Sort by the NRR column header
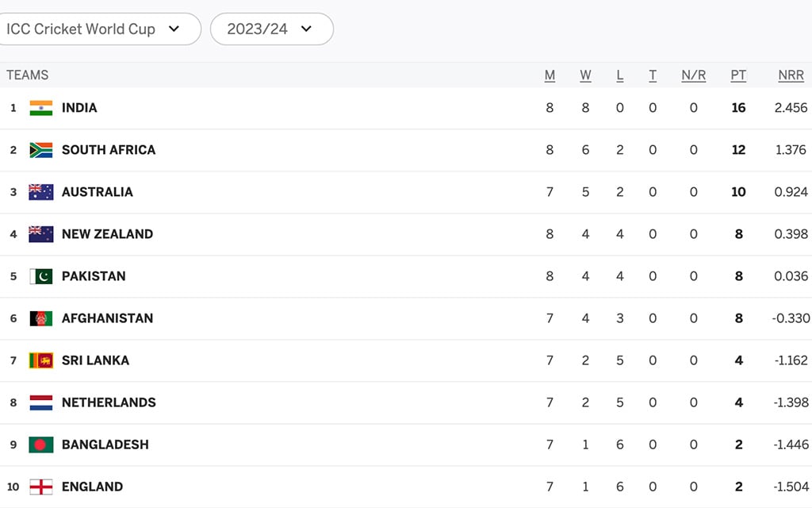Screen dimensions: 812x508 click(x=791, y=75)
